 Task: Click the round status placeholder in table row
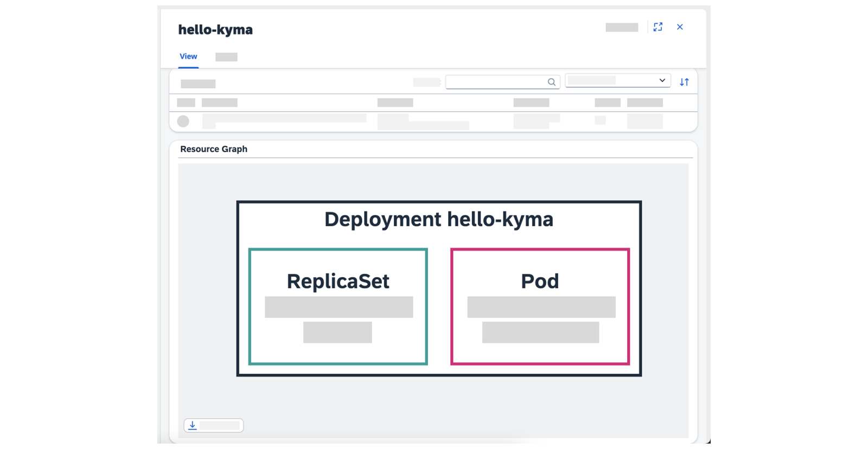click(x=183, y=121)
